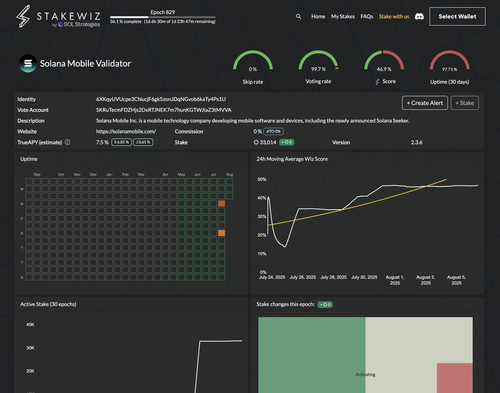Viewport: 500px width, 393px height.
Task: Click the July 24, 2025 axis label
Action: (x=272, y=277)
